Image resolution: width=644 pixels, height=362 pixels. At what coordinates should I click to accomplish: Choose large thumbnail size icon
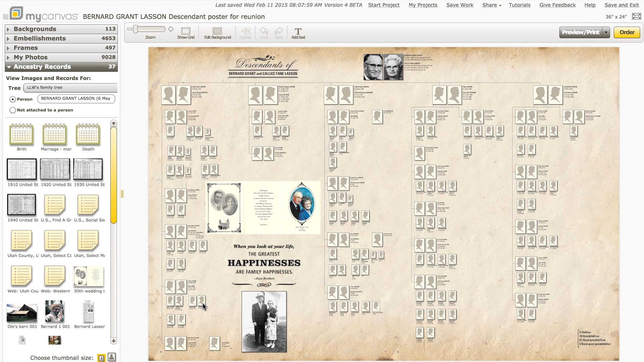(112, 357)
